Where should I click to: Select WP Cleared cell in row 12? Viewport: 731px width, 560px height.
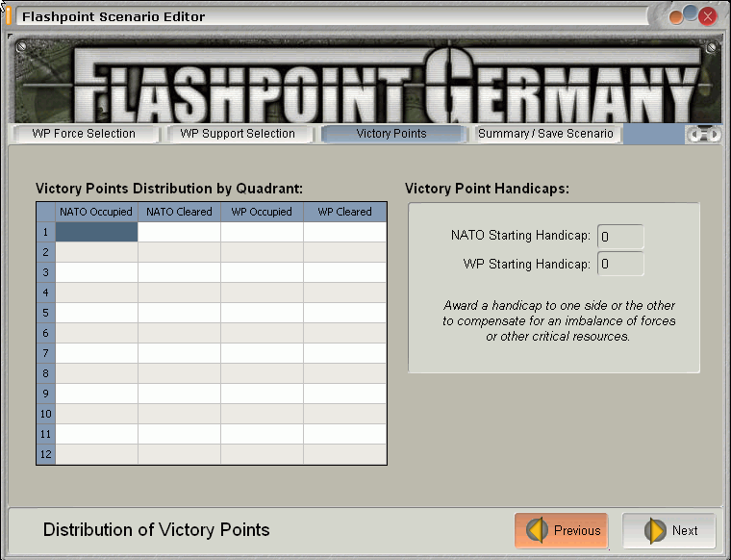pos(345,454)
